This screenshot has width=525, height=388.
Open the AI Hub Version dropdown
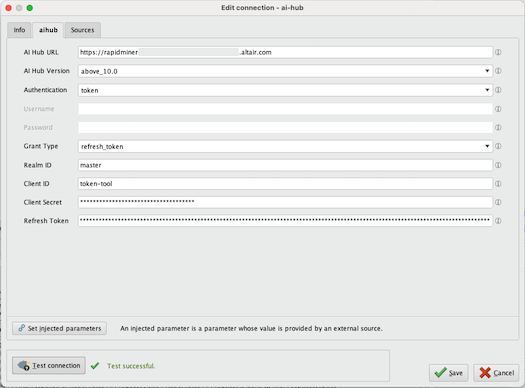point(285,71)
